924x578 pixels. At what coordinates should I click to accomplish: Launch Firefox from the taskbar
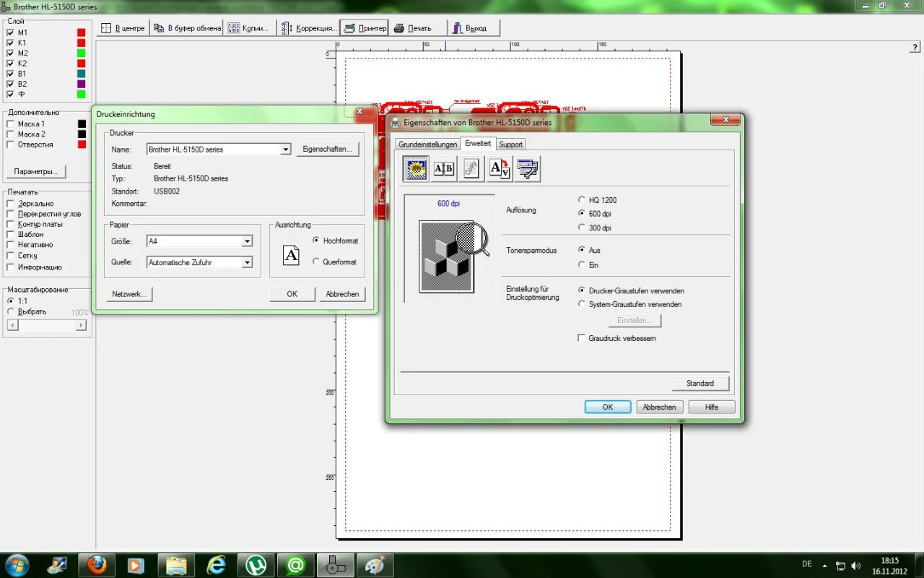click(x=96, y=564)
